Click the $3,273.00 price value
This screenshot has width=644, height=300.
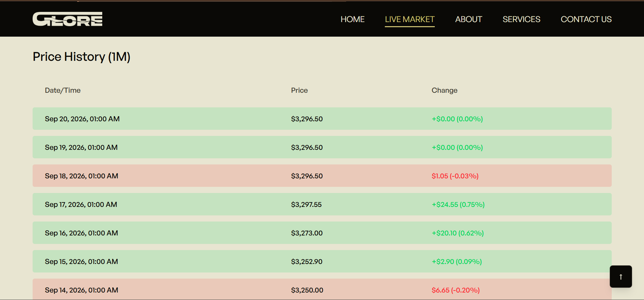(x=307, y=233)
